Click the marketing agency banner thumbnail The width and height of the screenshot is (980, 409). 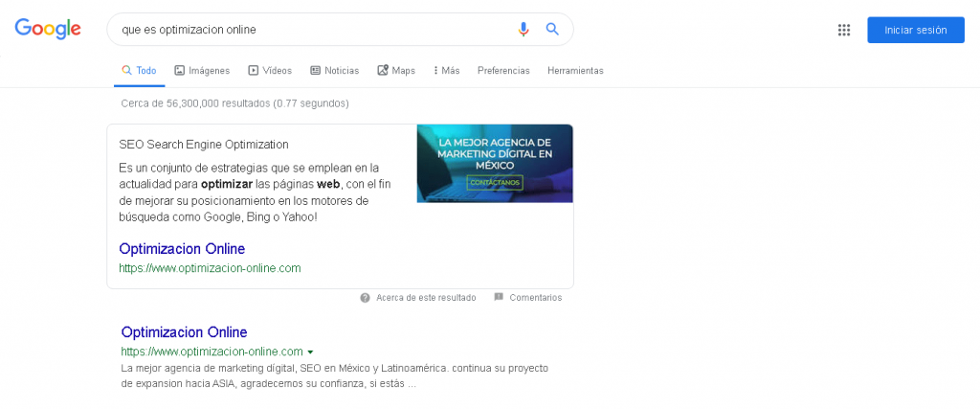click(x=495, y=163)
